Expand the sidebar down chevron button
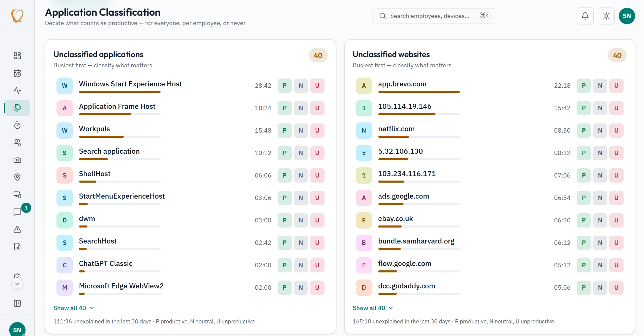Screen dimensions: 644x336 pyautogui.click(x=17, y=284)
